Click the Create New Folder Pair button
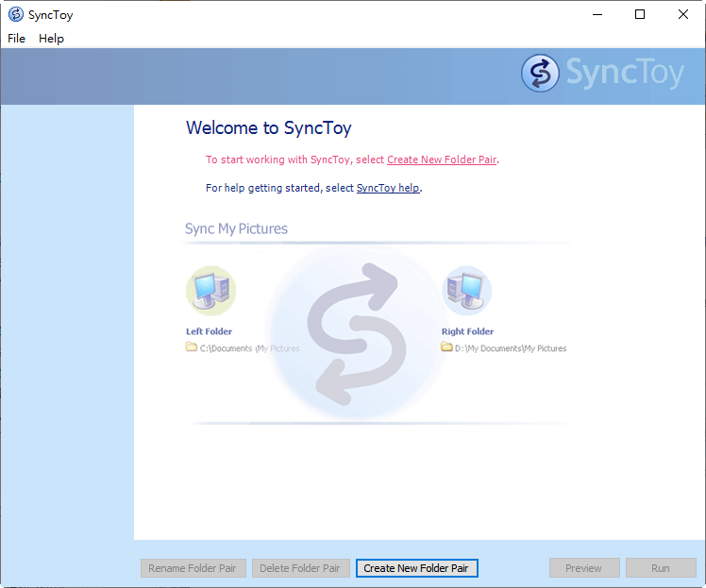The height and width of the screenshot is (588, 706). pyautogui.click(x=416, y=568)
